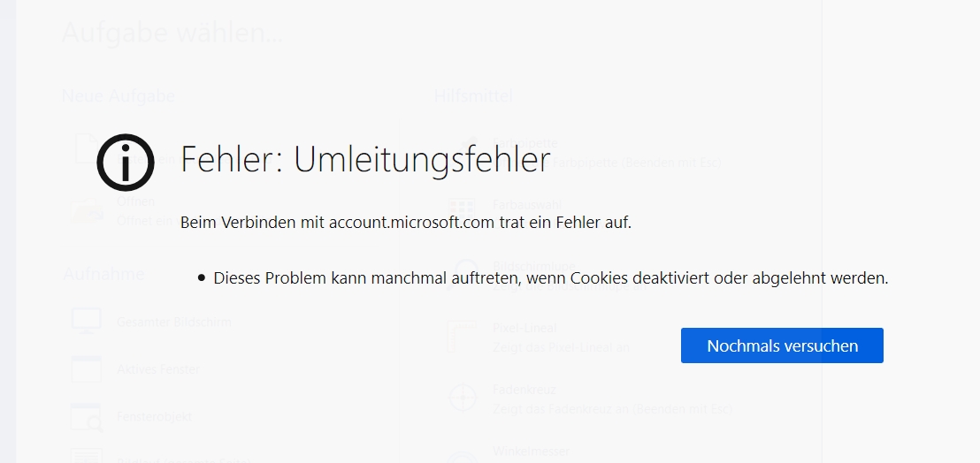This screenshot has height=463, width=980.
Task: Select the Farbauswahl palette icon
Action: pyautogui.click(x=463, y=206)
